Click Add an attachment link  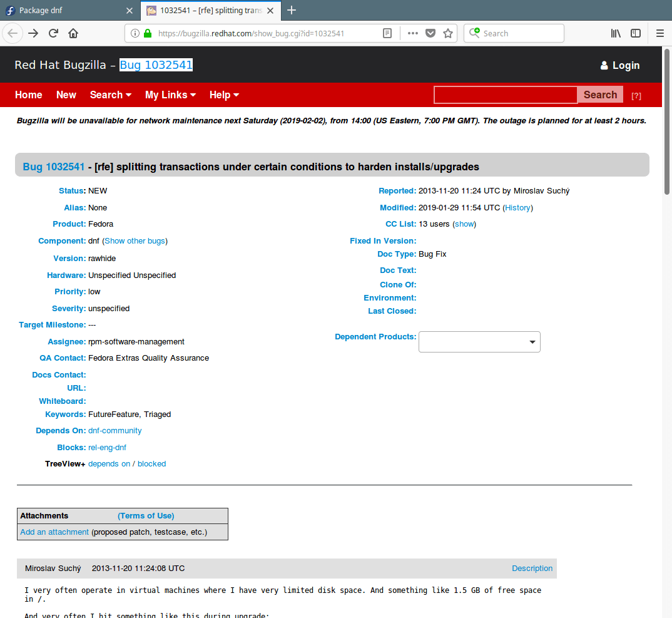tap(54, 532)
